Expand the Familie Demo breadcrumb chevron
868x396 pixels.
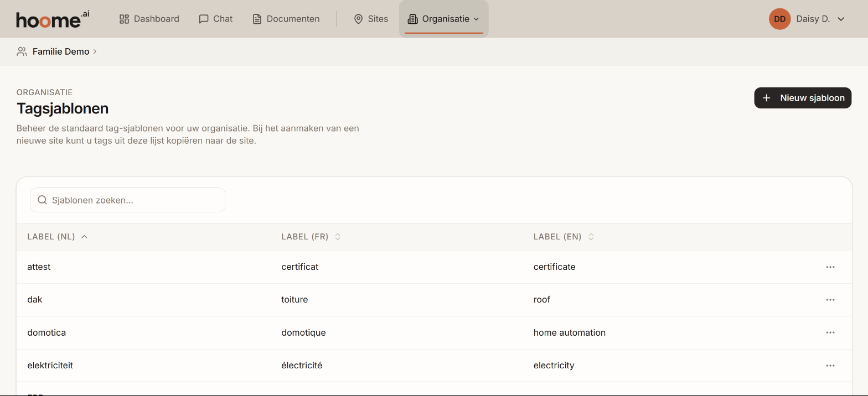[95, 51]
